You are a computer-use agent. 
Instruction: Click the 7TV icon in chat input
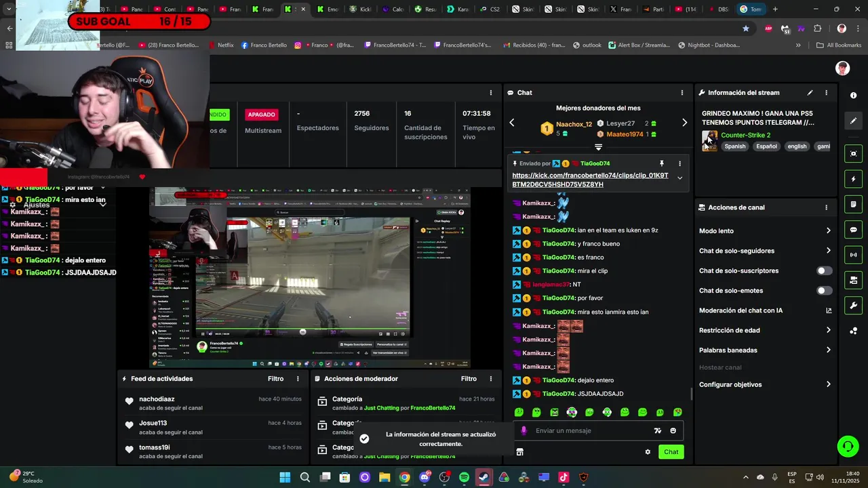point(657,430)
